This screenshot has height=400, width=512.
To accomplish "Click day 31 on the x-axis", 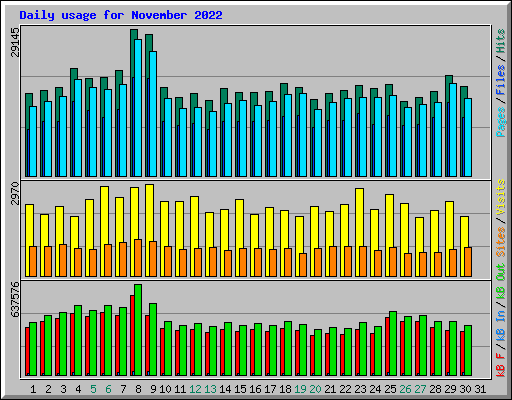I will [x=480, y=389].
